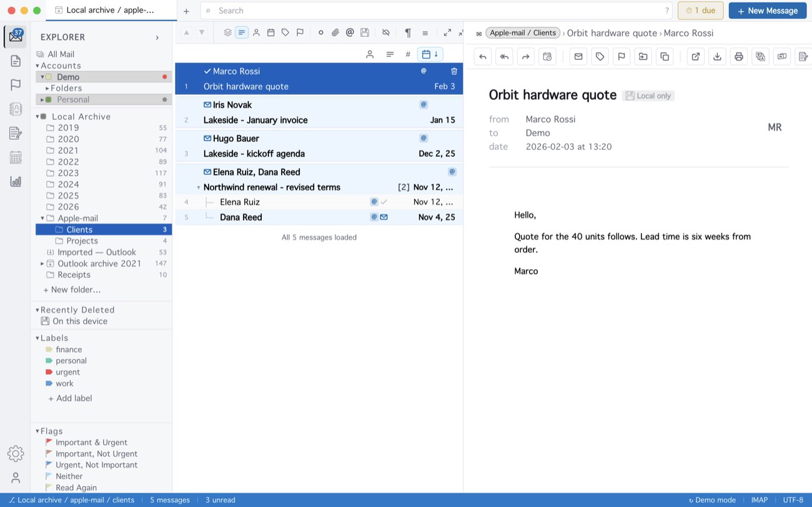The width and height of the screenshot is (812, 507).
Task: Toggle the unread circle filter in list toolbar
Action: pos(321,32)
